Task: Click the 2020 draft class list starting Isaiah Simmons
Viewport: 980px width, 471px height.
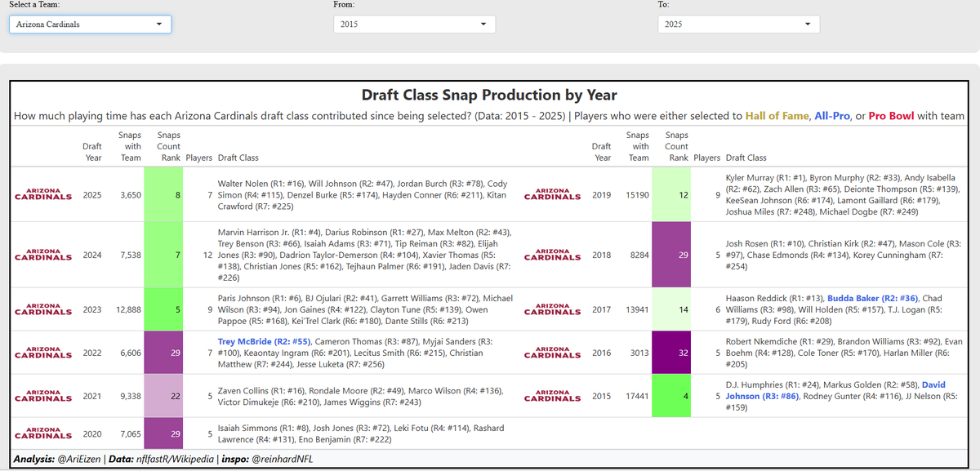Action: click(360, 434)
